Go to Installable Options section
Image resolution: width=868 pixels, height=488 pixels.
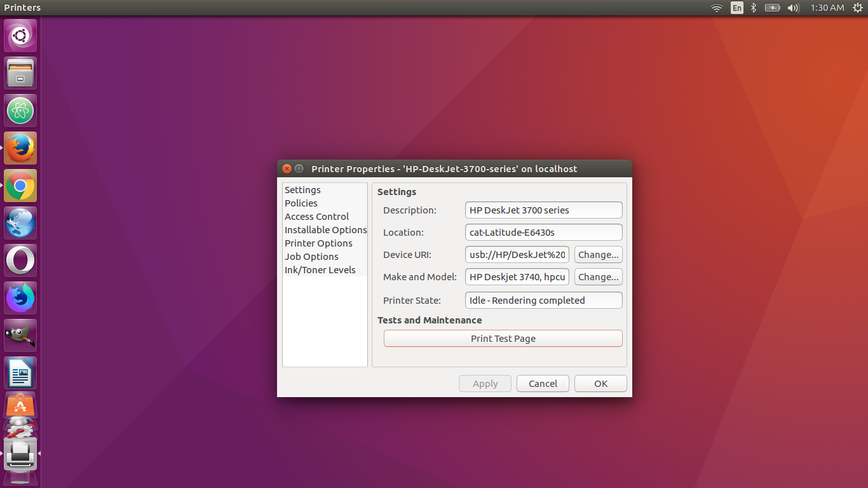click(325, 230)
